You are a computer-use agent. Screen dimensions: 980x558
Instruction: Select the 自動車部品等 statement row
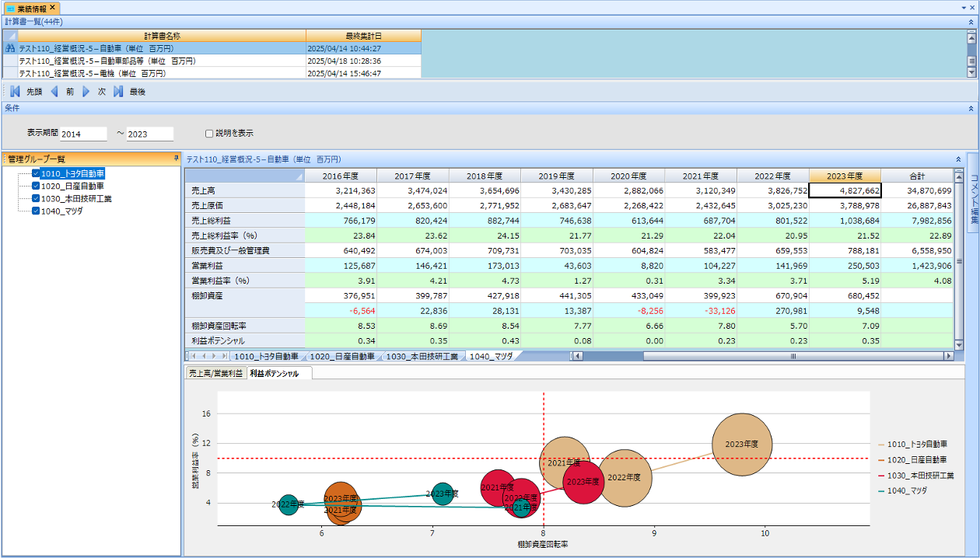coord(212,61)
